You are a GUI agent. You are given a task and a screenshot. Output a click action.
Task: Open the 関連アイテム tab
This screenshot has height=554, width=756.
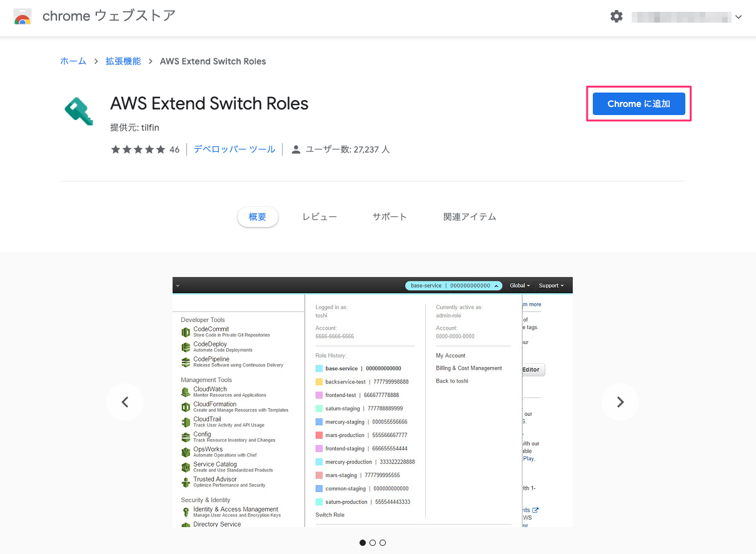pyautogui.click(x=470, y=217)
